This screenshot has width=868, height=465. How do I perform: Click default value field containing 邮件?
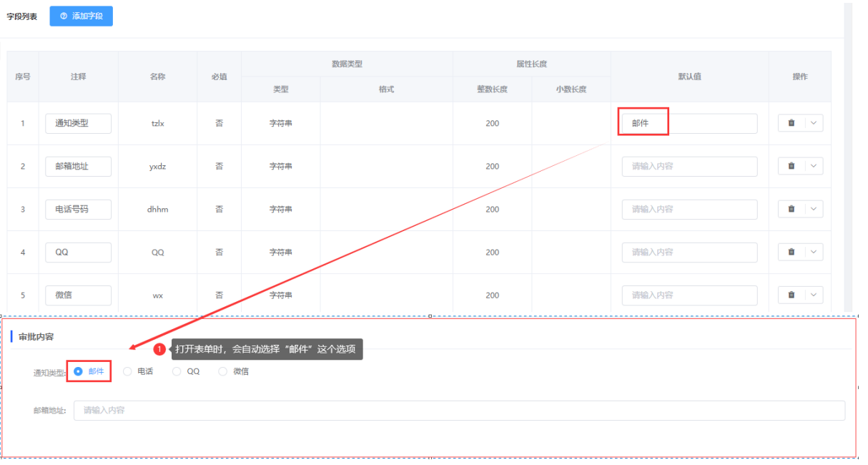point(689,123)
